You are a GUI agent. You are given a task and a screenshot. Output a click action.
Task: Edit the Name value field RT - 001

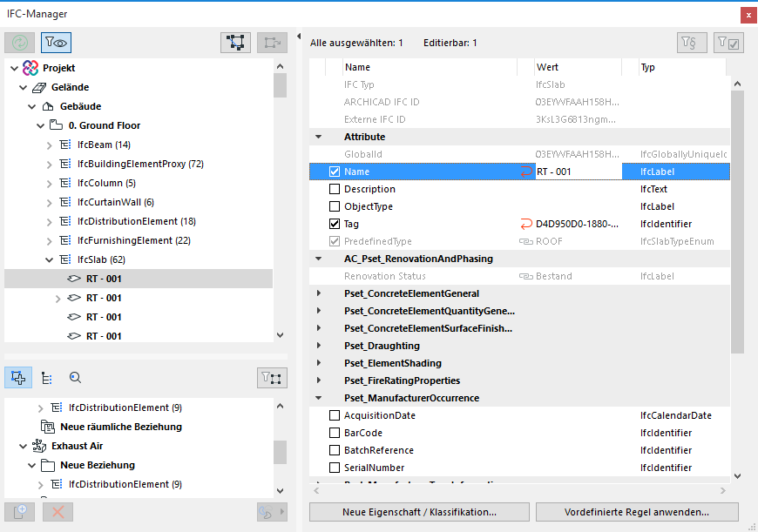[575, 172]
